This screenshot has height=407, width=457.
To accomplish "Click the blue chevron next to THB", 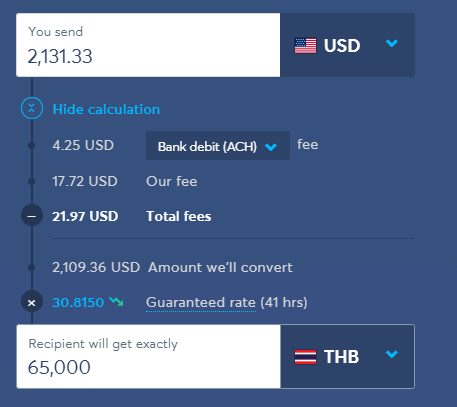I will tap(392, 354).
